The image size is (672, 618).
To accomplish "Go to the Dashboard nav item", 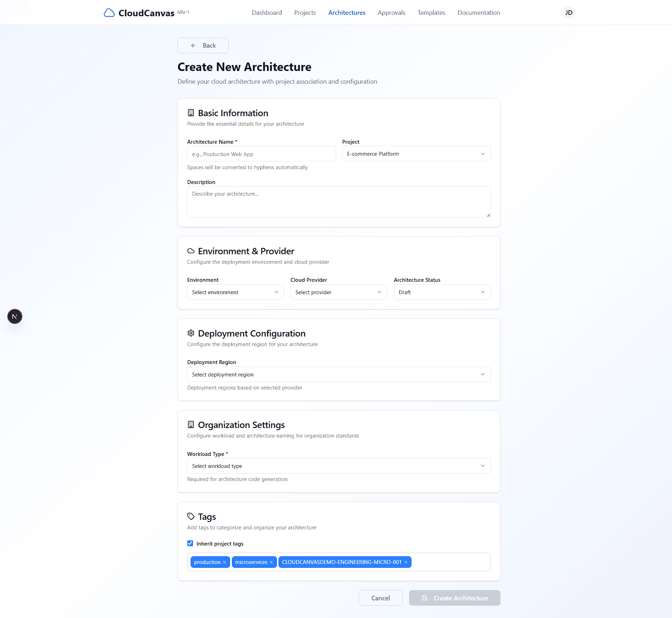I will [x=266, y=13].
